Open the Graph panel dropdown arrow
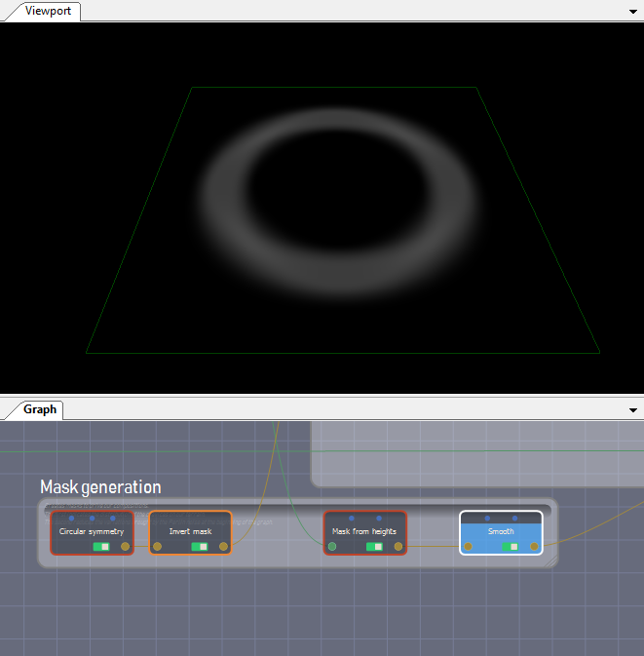 633,410
